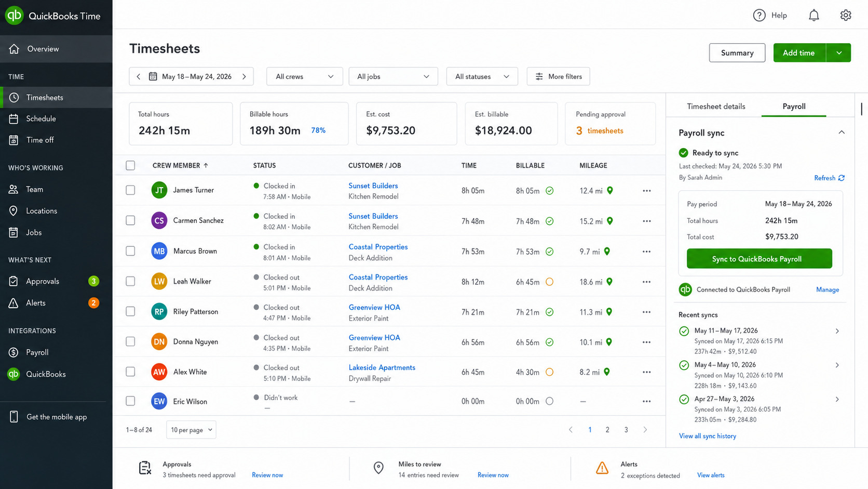The width and height of the screenshot is (868, 489).
Task: Click the Summary button
Action: [x=737, y=52]
